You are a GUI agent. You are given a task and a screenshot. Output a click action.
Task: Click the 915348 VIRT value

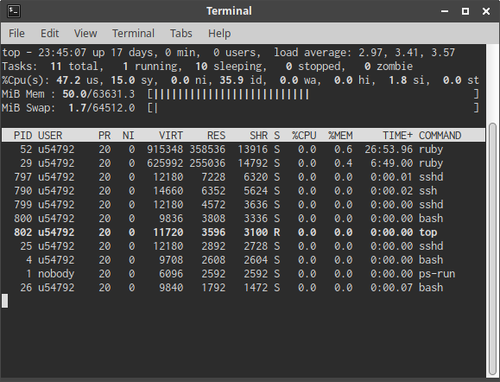coord(165,149)
